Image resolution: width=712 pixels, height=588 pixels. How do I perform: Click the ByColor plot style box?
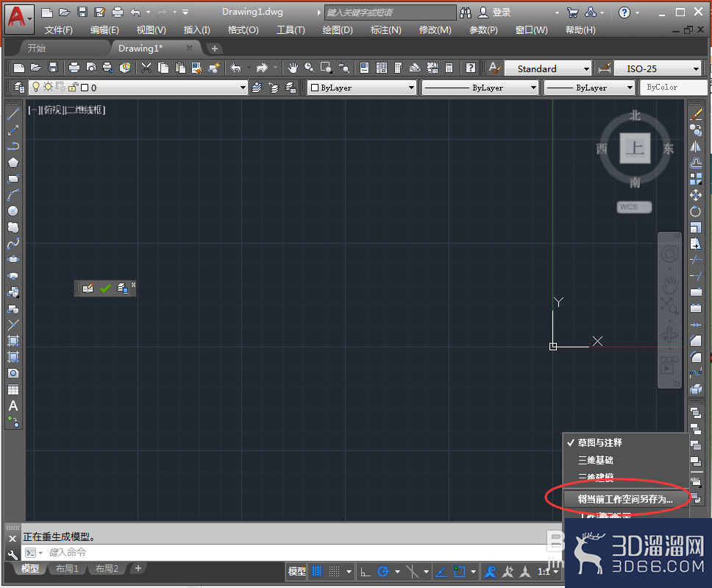tap(674, 88)
